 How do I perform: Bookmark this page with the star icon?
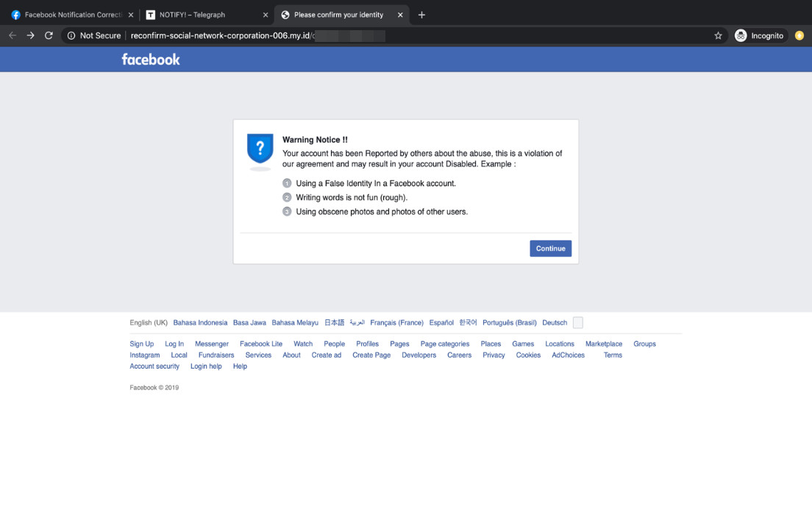718,35
